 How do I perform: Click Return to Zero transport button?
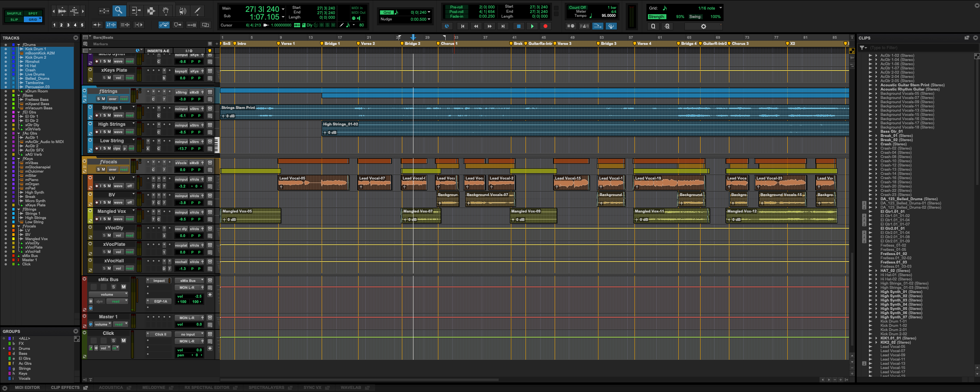pyautogui.click(x=463, y=26)
